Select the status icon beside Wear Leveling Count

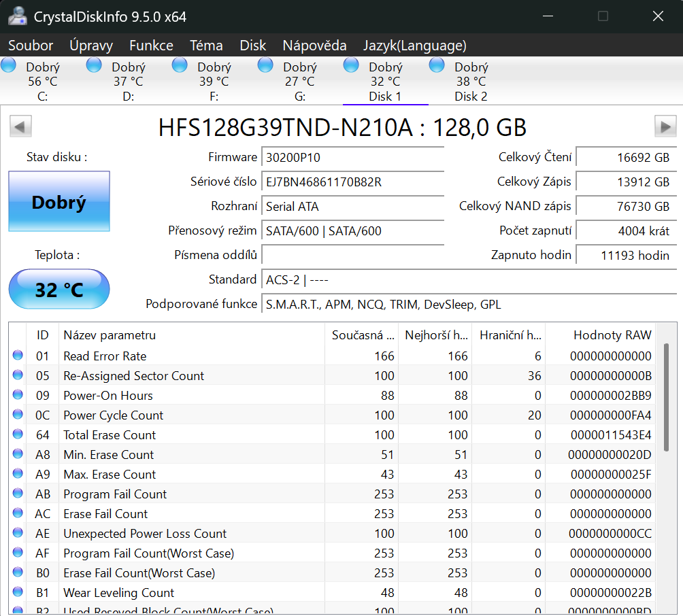click(x=18, y=593)
